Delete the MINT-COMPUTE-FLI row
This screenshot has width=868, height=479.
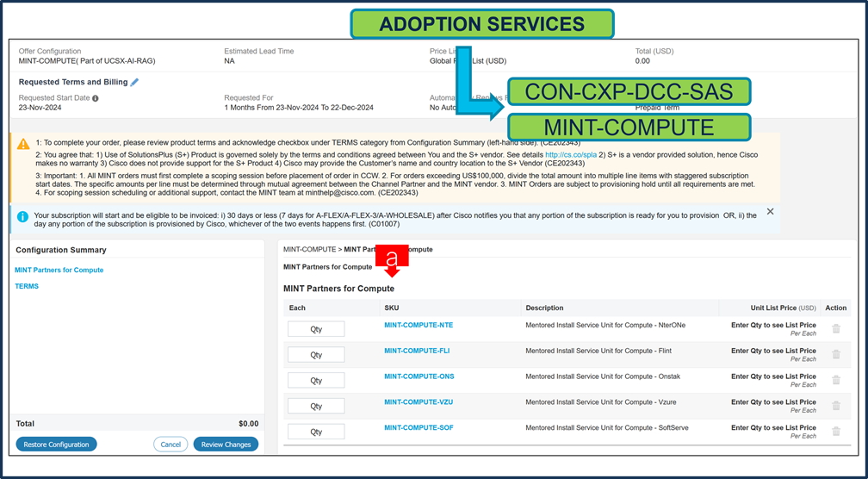pyautogui.click(x=836, y=354)
